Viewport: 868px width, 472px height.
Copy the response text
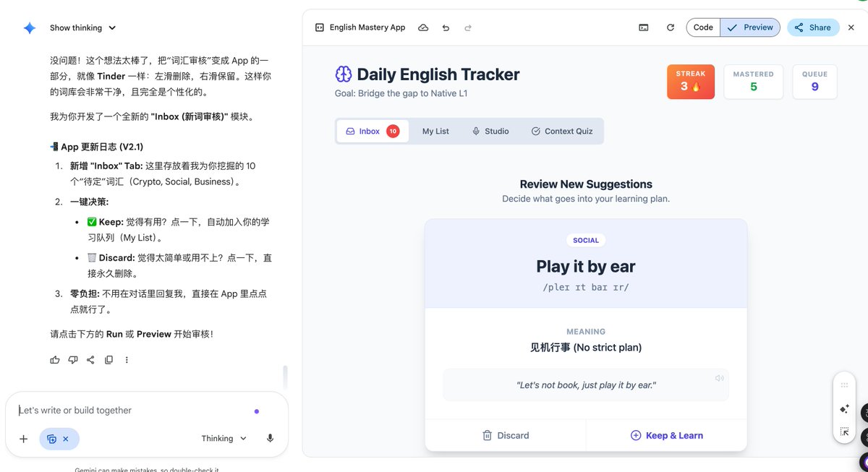[109, 360]
